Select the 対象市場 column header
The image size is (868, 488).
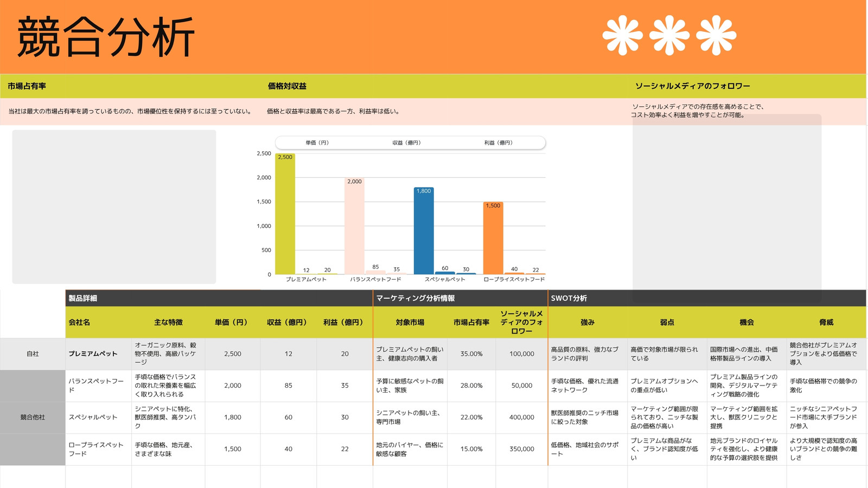click(x=410, y=322)
